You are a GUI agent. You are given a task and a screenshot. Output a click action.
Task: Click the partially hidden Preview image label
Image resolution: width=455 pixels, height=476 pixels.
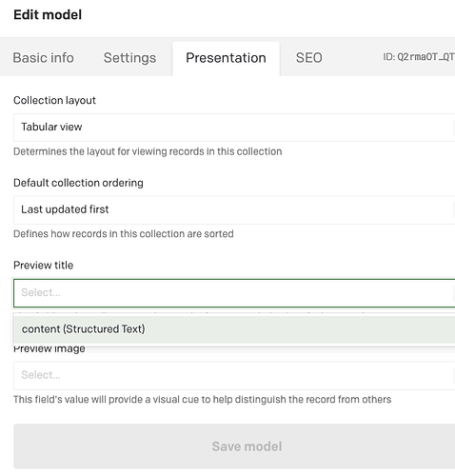coord(49,349)
